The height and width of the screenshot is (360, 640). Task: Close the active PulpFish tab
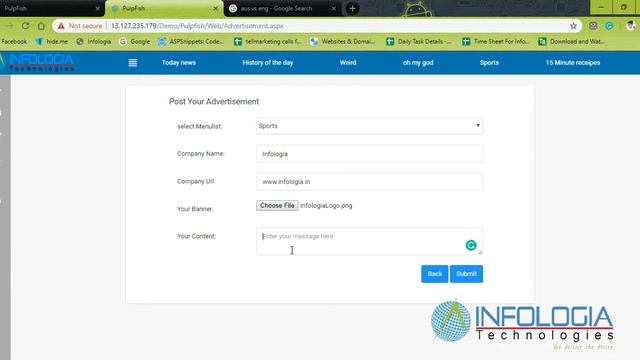point(216,8)
